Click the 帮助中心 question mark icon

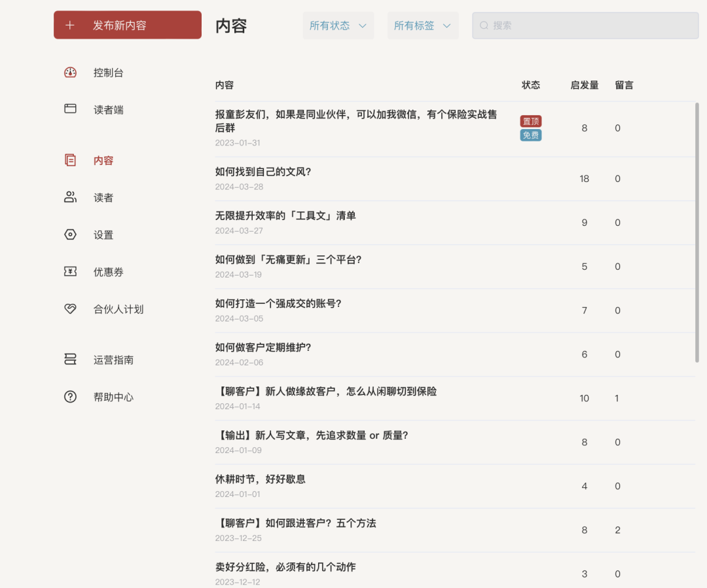[70, 397]
